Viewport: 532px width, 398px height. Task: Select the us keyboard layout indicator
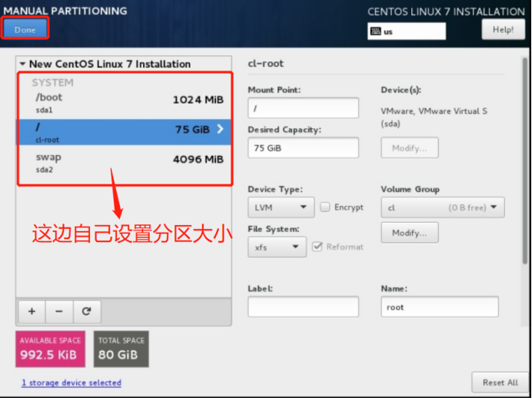tap(407, 32)
